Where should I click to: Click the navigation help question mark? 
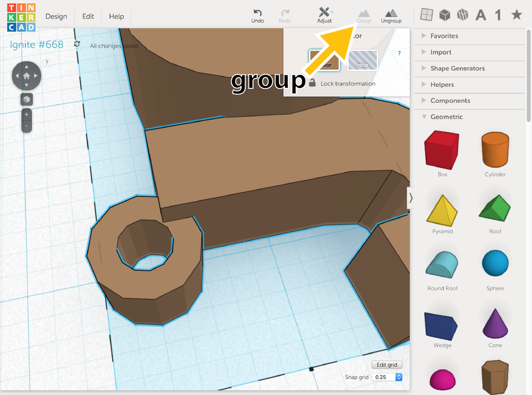tap(47, 62)
